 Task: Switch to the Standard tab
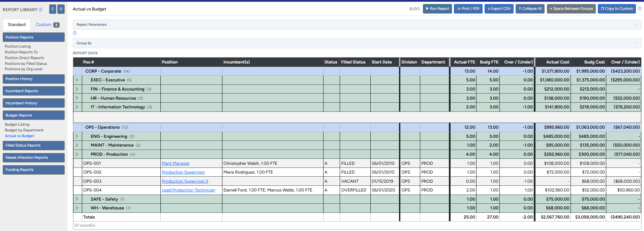17,25
